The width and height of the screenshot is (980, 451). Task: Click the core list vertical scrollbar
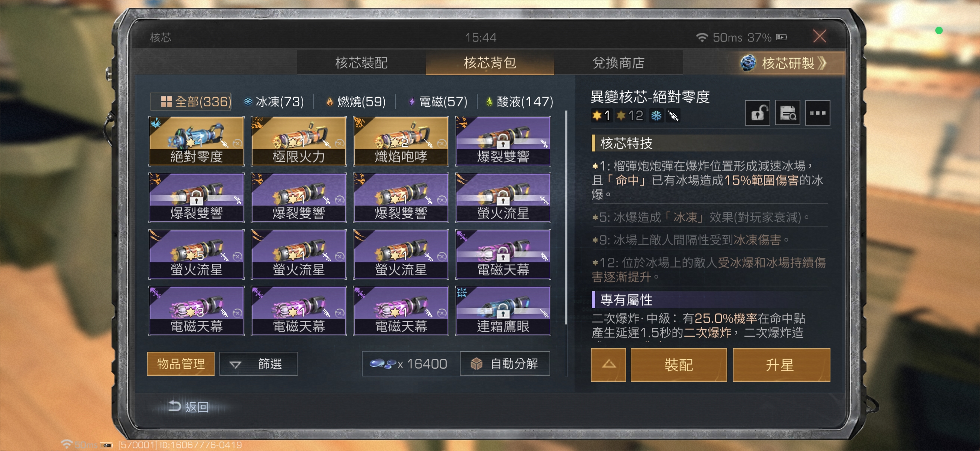[x=566, y=217]
